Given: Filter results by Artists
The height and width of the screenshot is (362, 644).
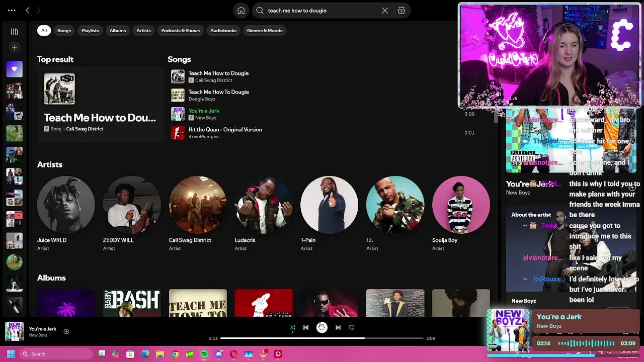Looking at the screenshot, I should [x=143, y=31].
